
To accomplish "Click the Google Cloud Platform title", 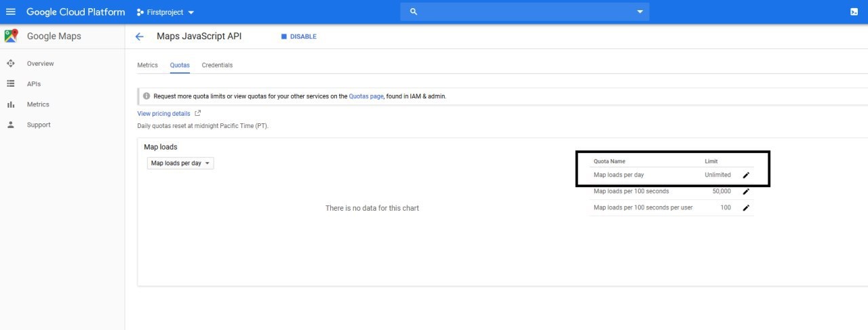I will (75, 12).
